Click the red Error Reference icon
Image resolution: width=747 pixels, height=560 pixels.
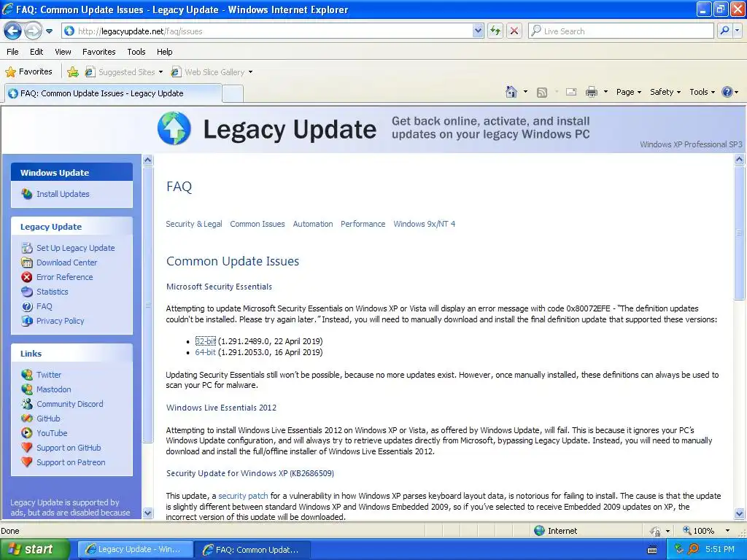click(27, 277)
